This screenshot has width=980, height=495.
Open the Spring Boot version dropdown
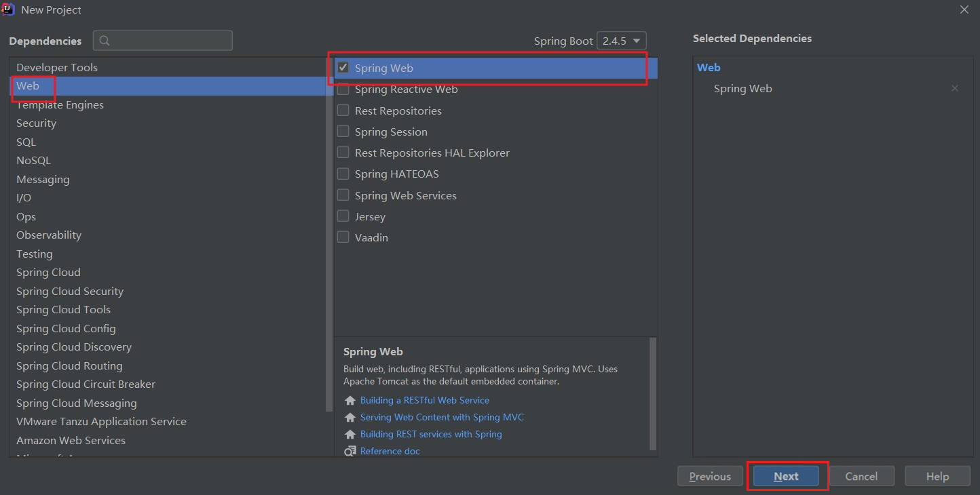click(x=622, y=41)
